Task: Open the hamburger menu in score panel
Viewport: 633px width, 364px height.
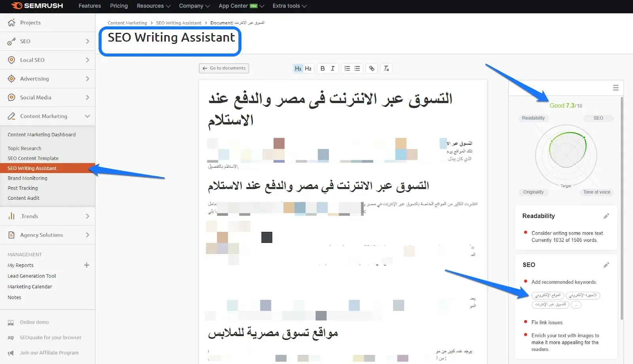Action: [x=616, y=88]
